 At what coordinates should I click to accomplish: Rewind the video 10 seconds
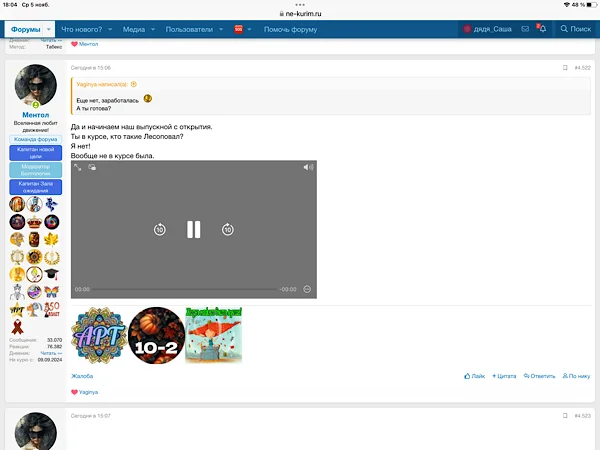[159, 229]
